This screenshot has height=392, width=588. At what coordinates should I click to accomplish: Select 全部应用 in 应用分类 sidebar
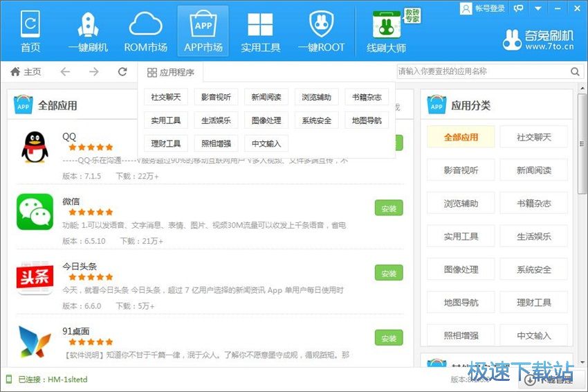(461, 137)
